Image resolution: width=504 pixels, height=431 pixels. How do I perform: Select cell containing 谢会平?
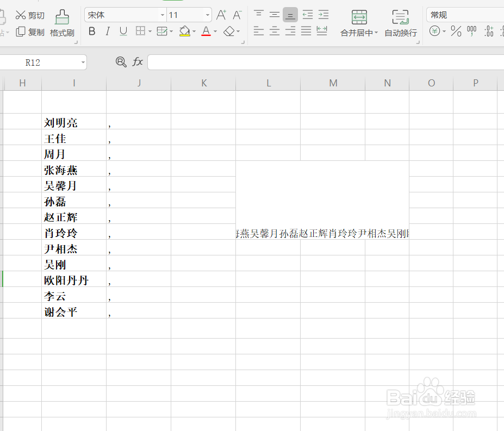click(x=74, y=310)
